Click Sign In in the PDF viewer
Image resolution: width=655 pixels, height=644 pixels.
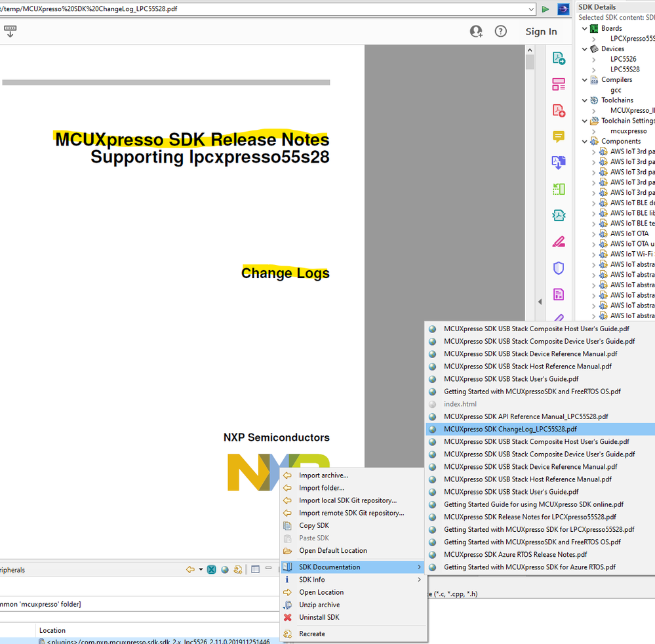point(541,31)
